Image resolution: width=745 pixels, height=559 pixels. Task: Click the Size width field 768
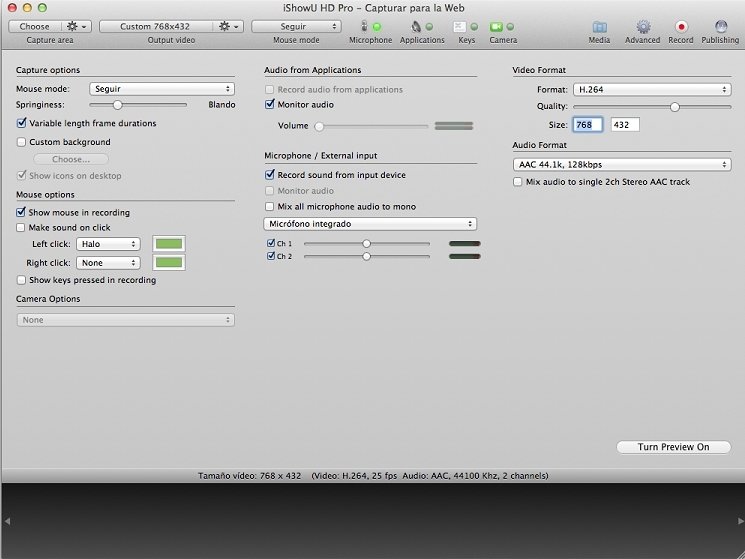[x=588, y=124]
